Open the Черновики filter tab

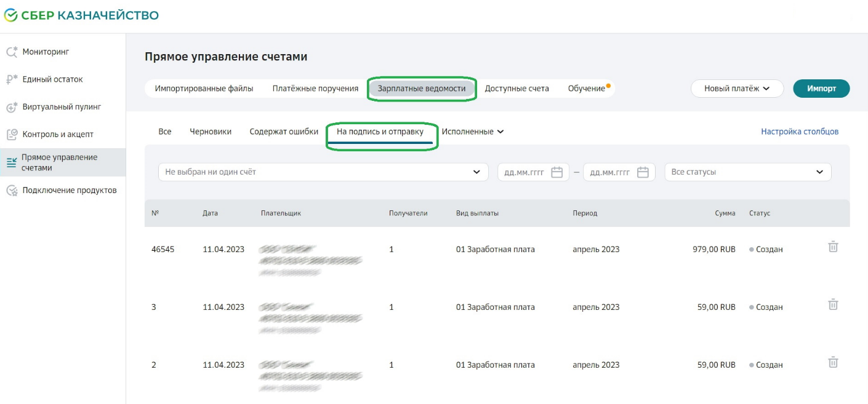tap(211, 132)
